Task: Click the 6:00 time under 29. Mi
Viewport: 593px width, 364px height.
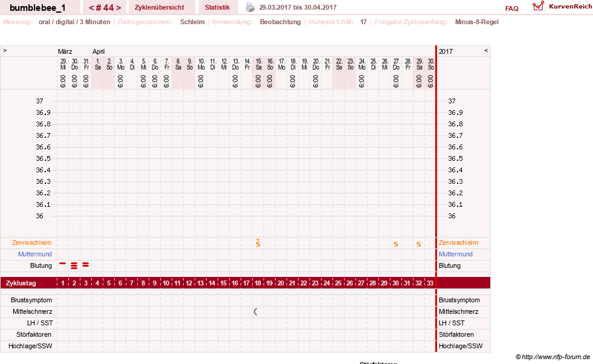Action: click(63, 82)
